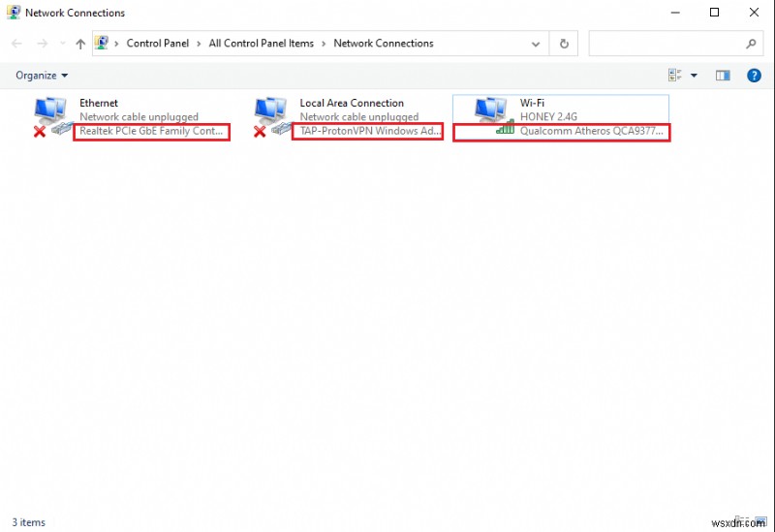Click Local Area Connection's unplugged status
This screenshot has height=532, width=775.
358,116
